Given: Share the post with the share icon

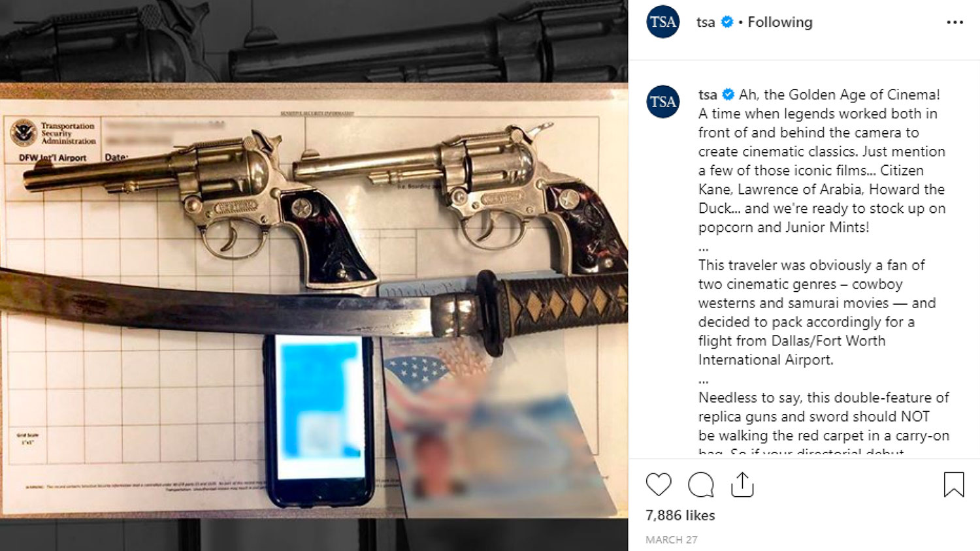Looking at the screenshot, I should 742,484.
